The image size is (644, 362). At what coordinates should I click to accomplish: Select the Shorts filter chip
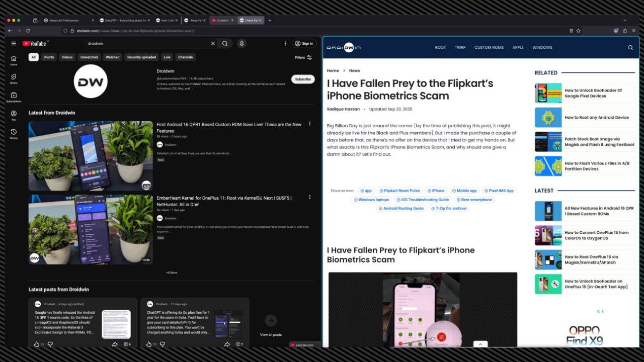point(49,57)
